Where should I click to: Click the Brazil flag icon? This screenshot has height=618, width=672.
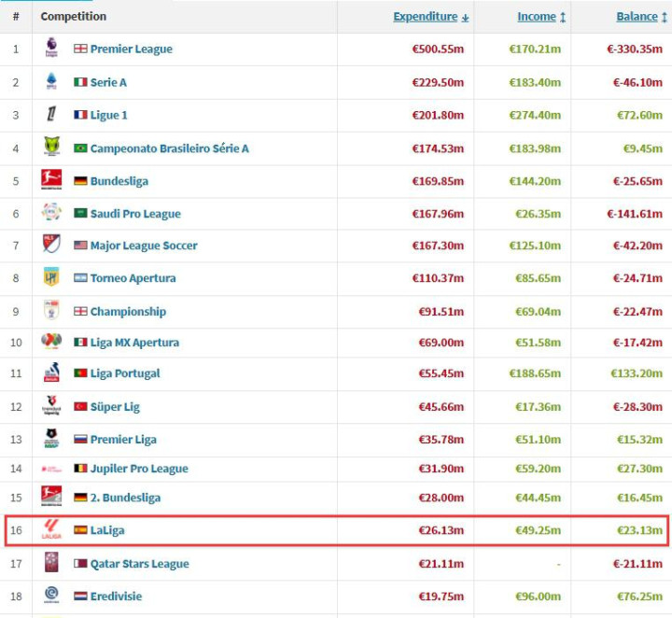80,148
